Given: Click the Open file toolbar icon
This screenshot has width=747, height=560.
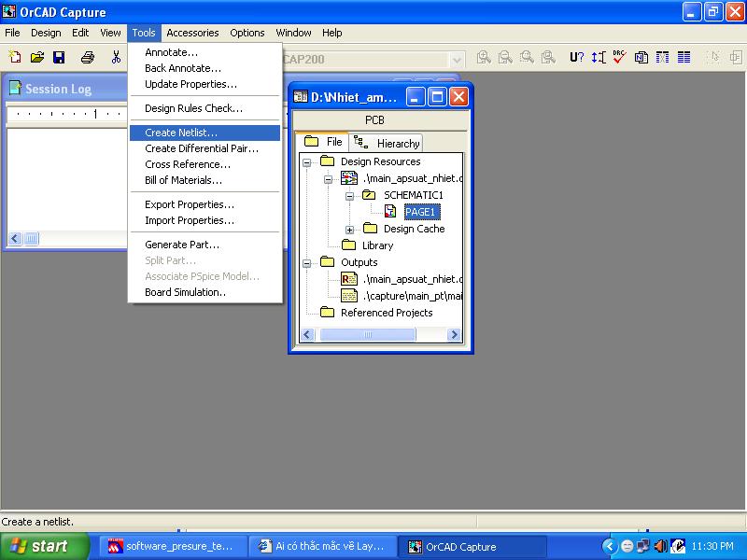Looking at the screenshot, I should [x=36, y=58].
